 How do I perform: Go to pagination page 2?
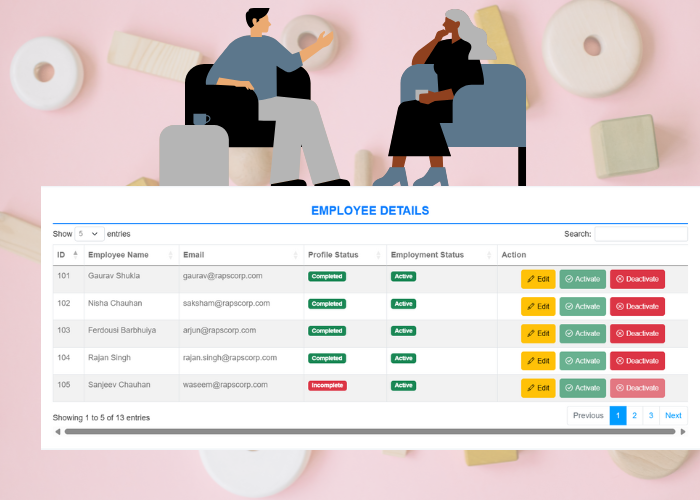(634, 416)
